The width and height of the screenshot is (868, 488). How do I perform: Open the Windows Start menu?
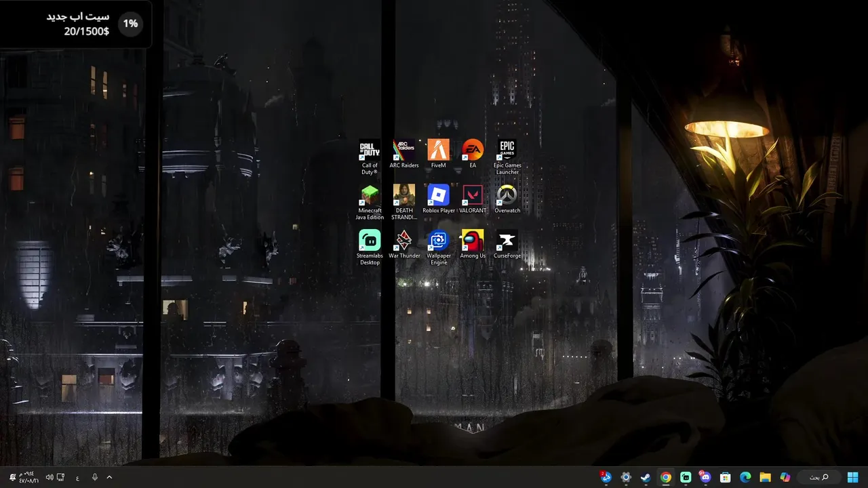coord(852,477)
